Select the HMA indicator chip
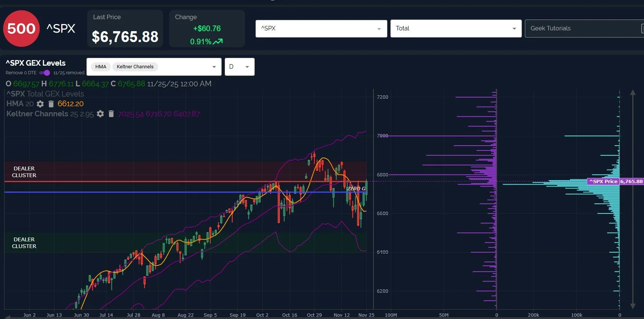 tap(101, 67)
